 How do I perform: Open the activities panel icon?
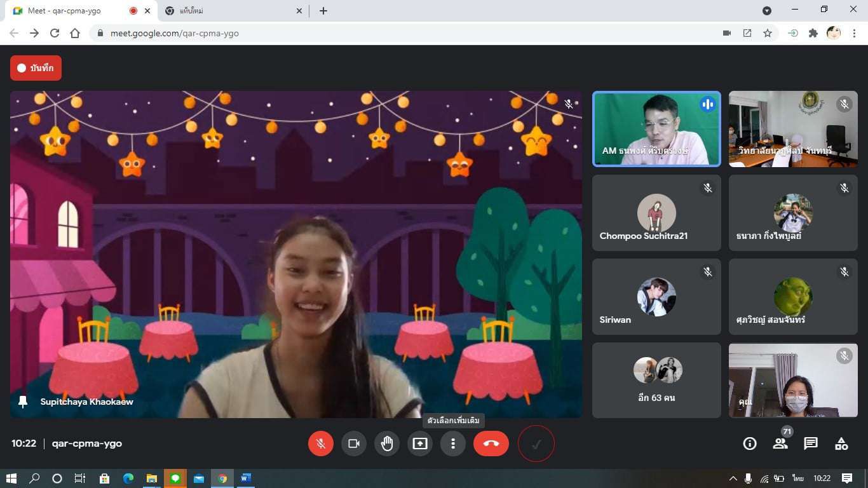click(x=841, y=444)
